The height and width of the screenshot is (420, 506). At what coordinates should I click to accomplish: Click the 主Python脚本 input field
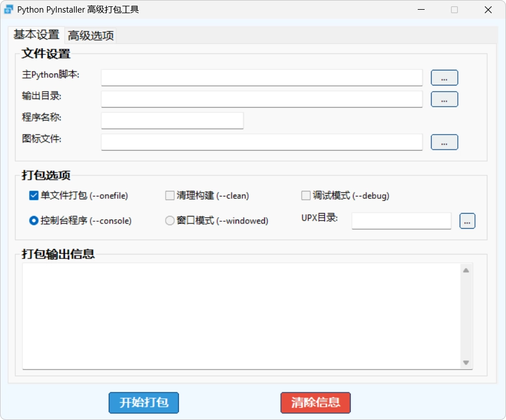pyautogui.click(x=262, y=77)
